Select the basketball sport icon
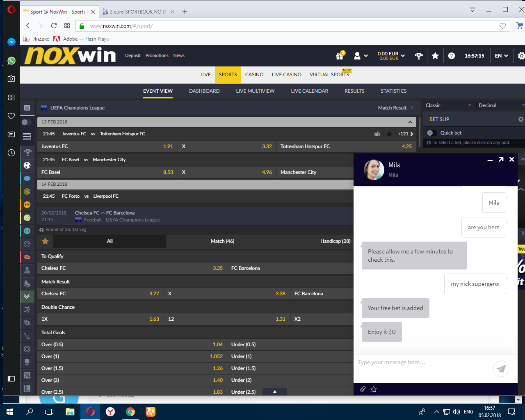Screen dimensions: 525x420 pos(27,205)
